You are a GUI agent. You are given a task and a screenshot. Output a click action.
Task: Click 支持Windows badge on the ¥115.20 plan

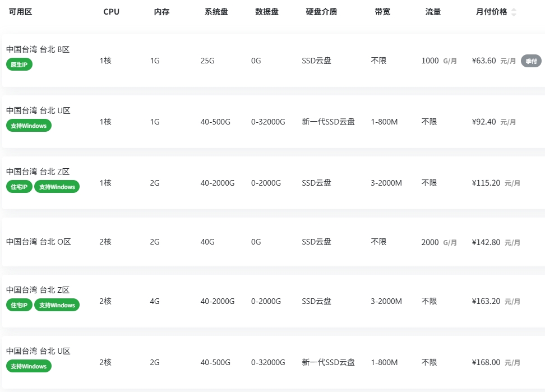pyautogui.click(x=57, y=187)
